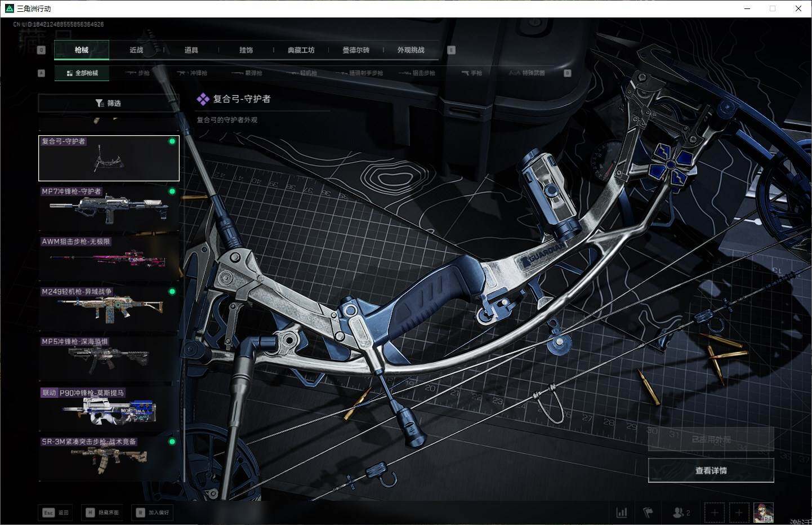This screenshot has width=812, height=525.
Task: Filter weapons by 狙击步枪 category
Action: pyautogui.click(x=417, y=73)
